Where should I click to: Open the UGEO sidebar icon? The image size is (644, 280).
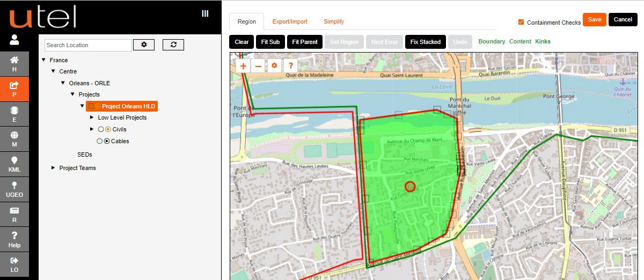coord(14,189)
